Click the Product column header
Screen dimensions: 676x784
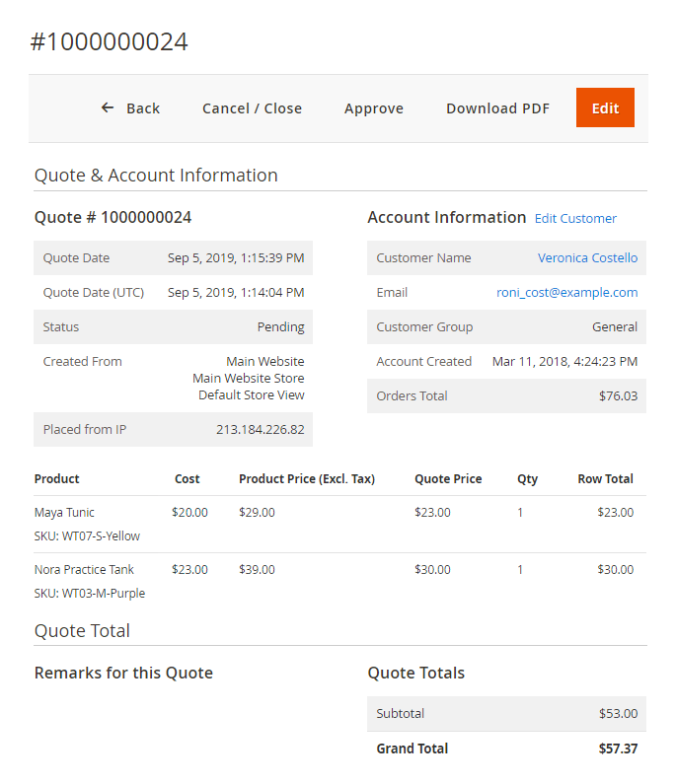point(57,479)
